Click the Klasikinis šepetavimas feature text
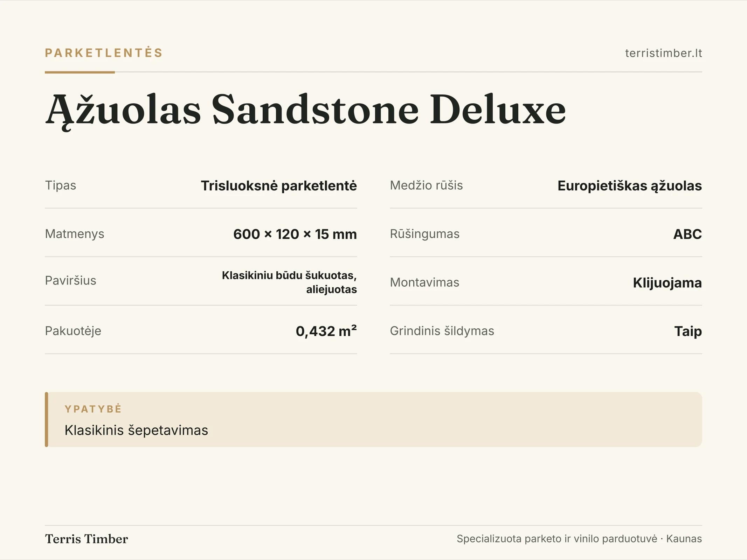 click(x=136, y=430)
